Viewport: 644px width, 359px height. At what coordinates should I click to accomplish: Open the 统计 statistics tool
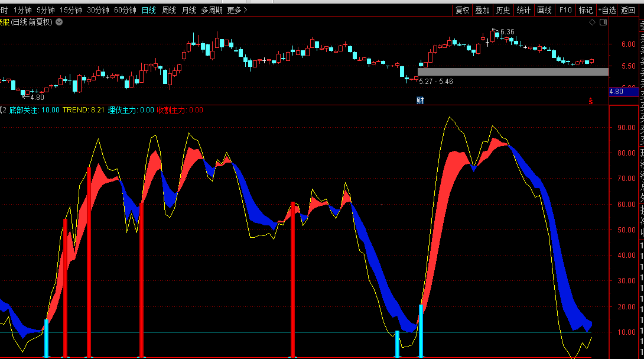click(523, 10)
